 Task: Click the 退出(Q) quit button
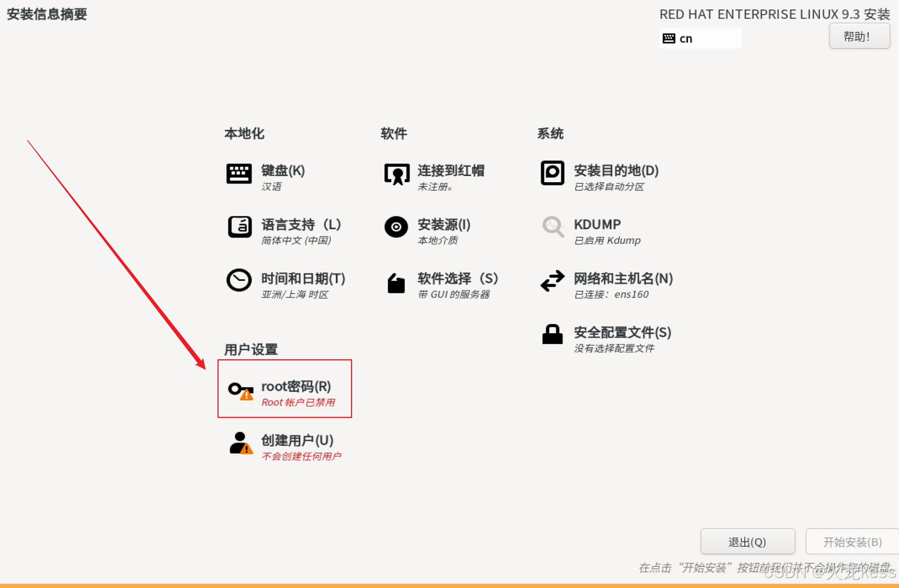click(x=747, y=542)
